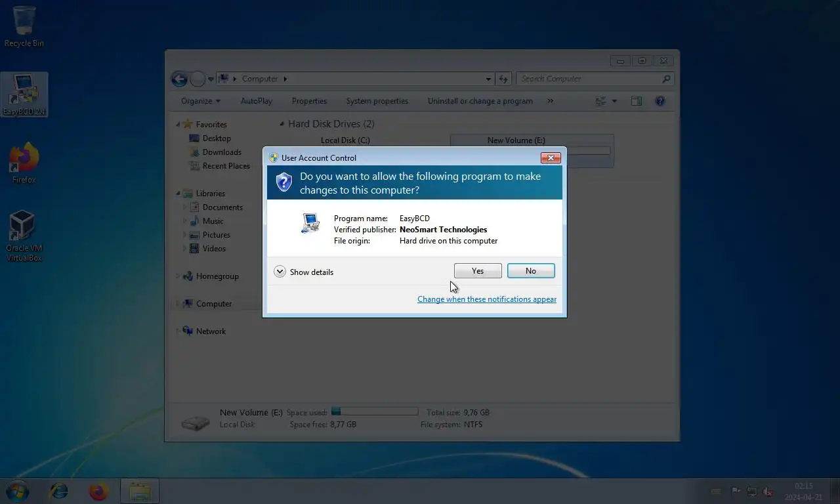Select Documents library

click(222, 207)
